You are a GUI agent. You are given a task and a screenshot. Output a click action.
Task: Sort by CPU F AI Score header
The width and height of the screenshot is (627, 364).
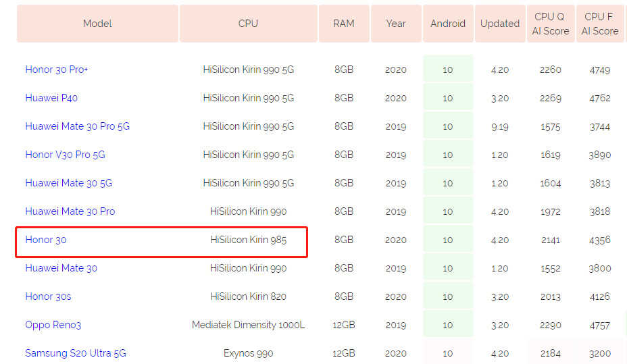(600, 24)
